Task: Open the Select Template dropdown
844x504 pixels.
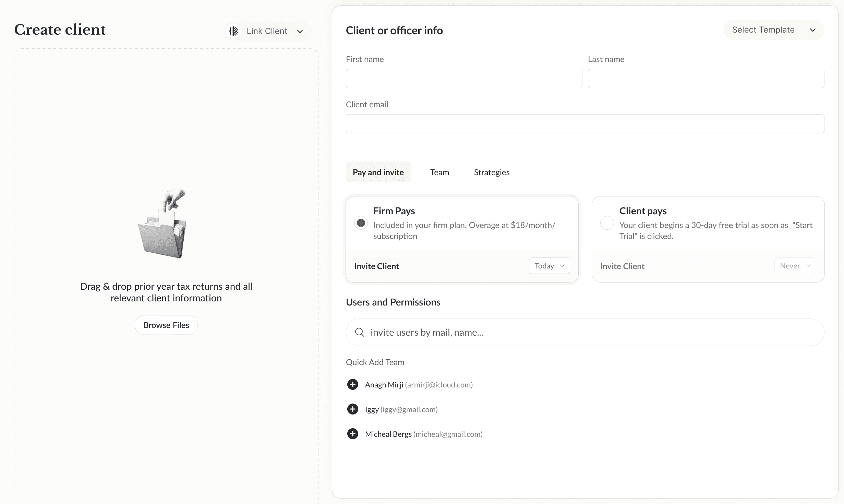Action: pyautogui.click(x=773, y=30)
